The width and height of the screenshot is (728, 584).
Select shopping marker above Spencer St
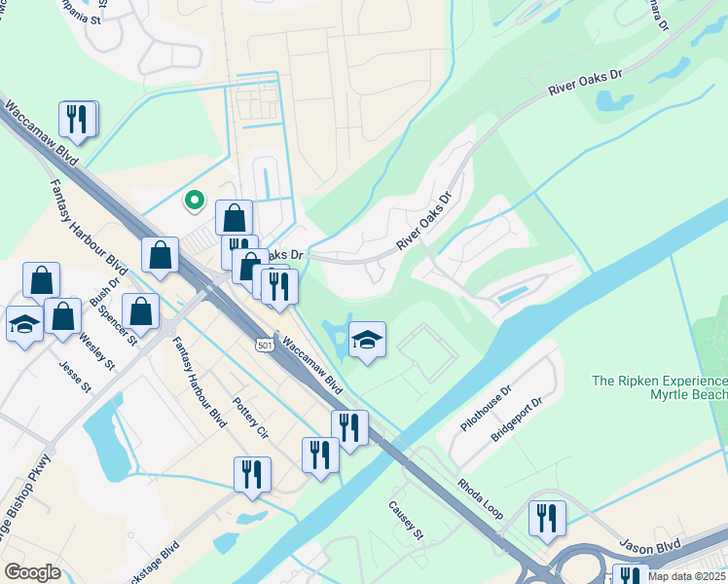click(x=141, y=314)
